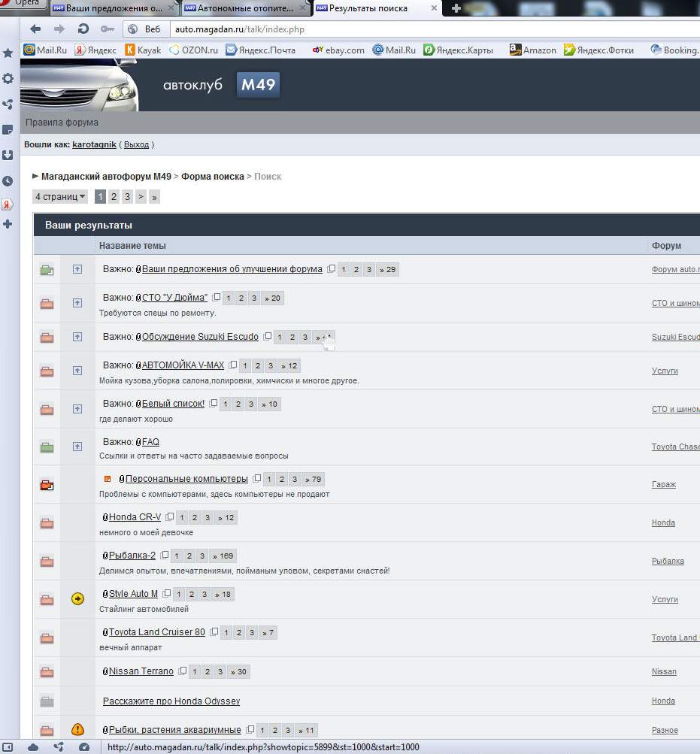
Task: Toggle the side panel via status bar button
Action: [x=8, y=747]
